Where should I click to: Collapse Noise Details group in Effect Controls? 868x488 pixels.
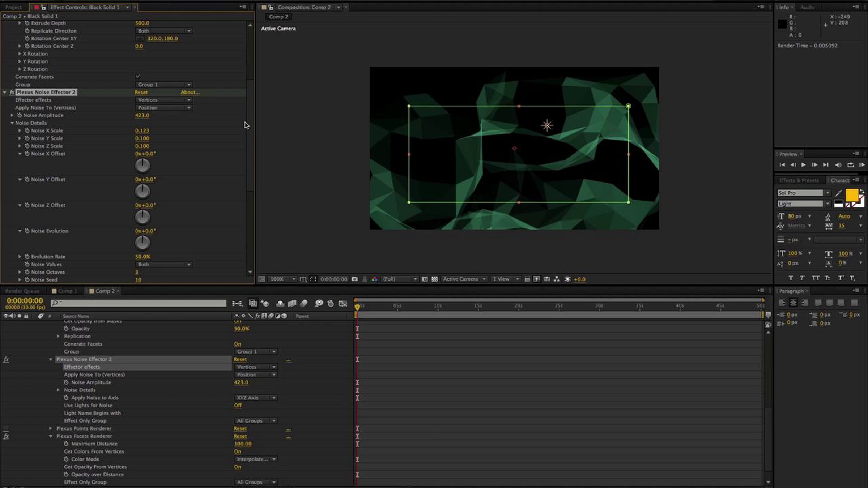(x=12, y=123)
